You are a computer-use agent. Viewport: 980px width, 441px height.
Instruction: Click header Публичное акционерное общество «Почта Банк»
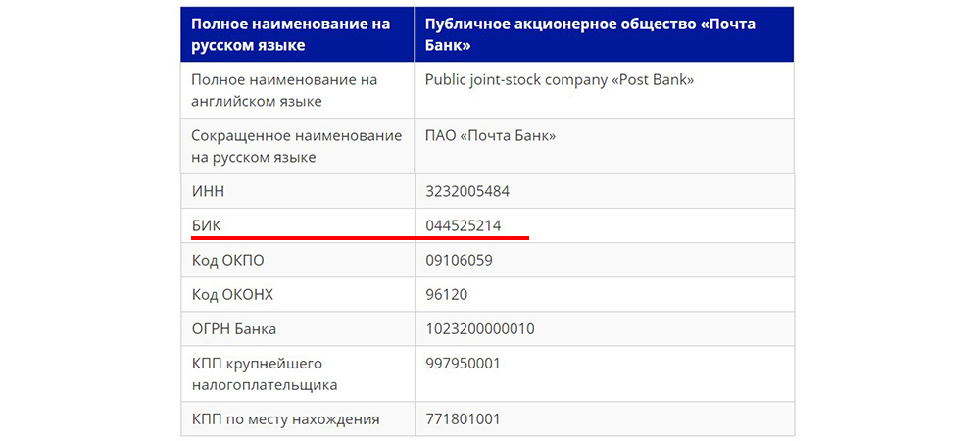tap(590, 34)
